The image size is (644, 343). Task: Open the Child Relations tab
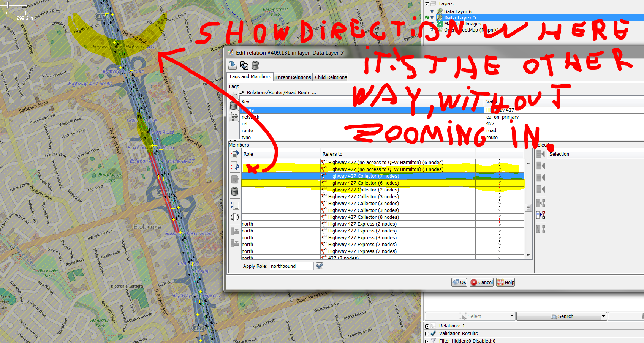click(x=331, y=77)
